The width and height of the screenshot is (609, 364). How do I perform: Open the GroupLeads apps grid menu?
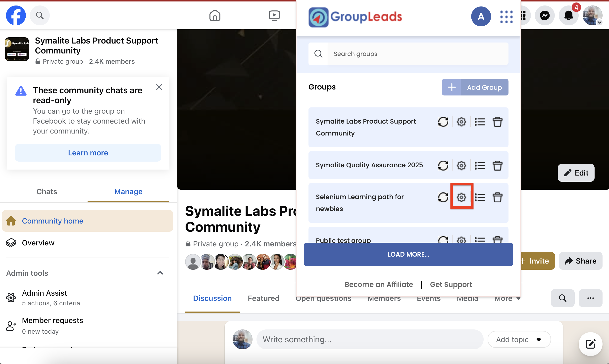506,17
